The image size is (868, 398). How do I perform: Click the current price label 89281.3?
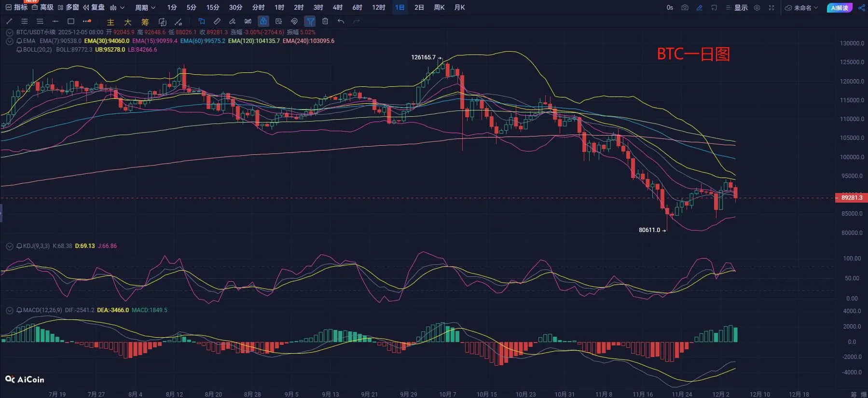852,197
